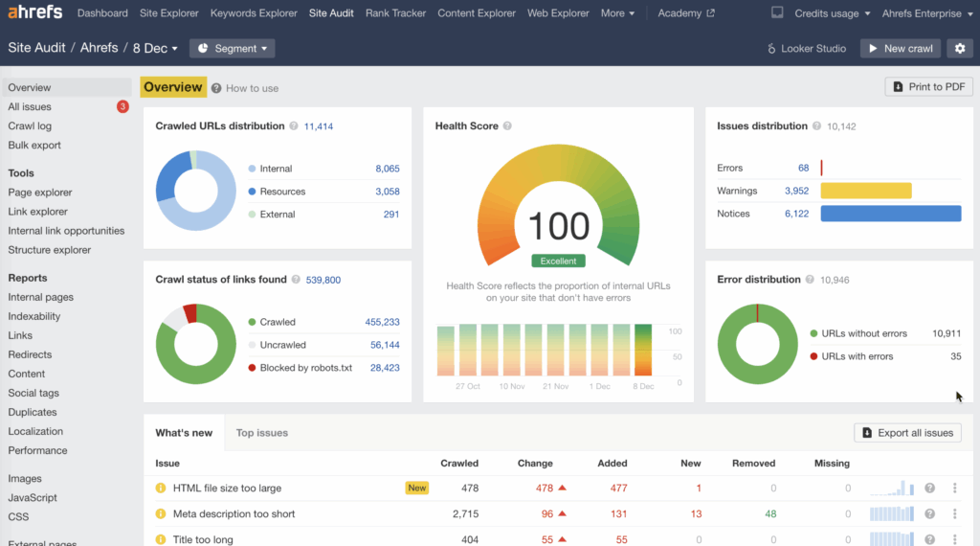
Task: Click Export all issues
Action: [907, 433]
